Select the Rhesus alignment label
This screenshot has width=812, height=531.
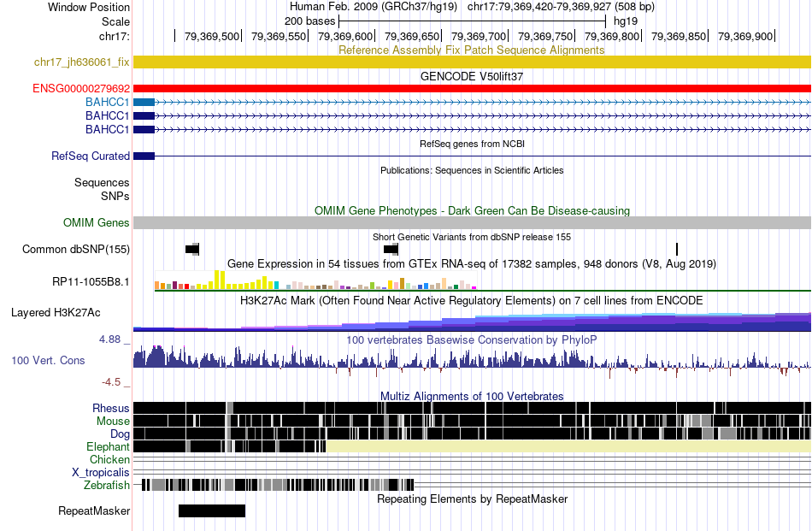(x=111, y=408)
